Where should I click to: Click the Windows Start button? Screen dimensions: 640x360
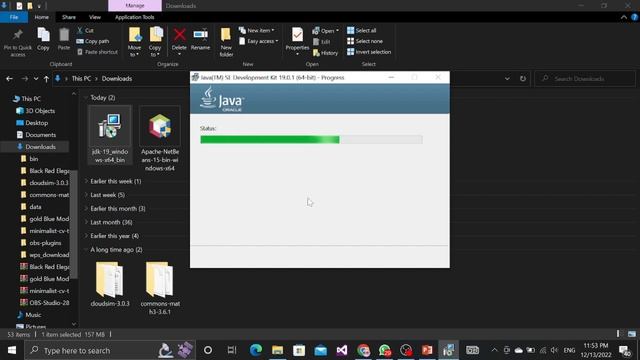[x=12, y=350]
